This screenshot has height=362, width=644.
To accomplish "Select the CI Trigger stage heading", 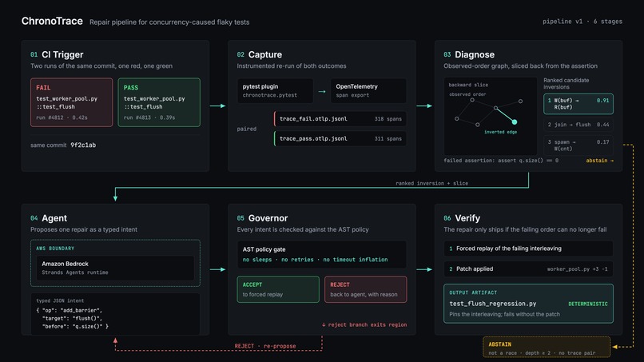I will (x=62, y=54).
